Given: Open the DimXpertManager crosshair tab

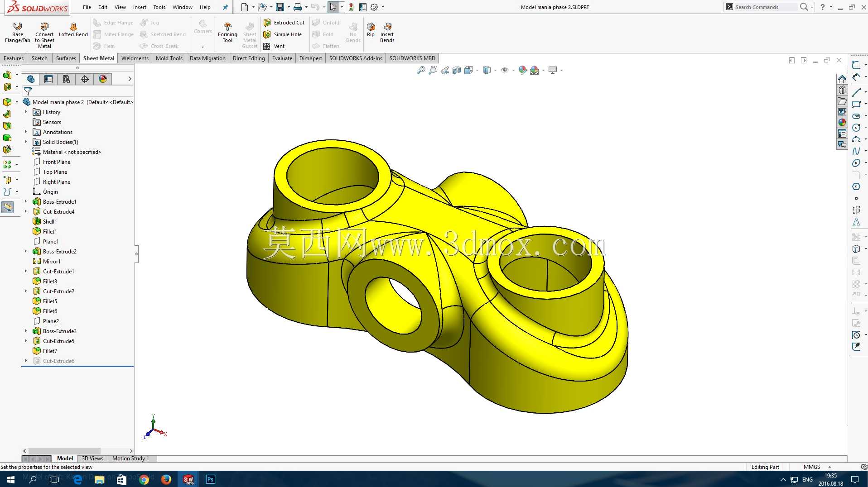Looking at the screenshot, I should tap(85, 79).
